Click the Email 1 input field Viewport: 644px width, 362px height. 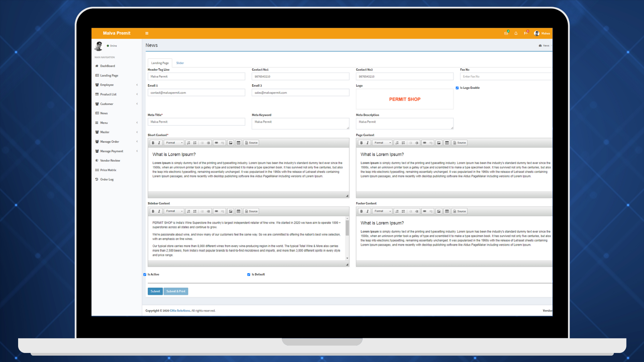point(197,93)
